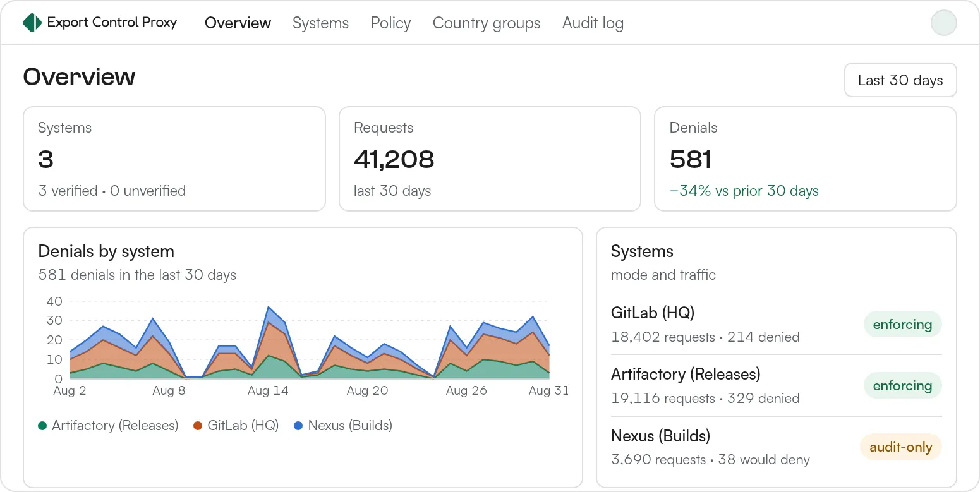This screenshot has height=492, width=980.
Task: Click the Artifactory (Releases) legend label
Action: coord(115,426)
